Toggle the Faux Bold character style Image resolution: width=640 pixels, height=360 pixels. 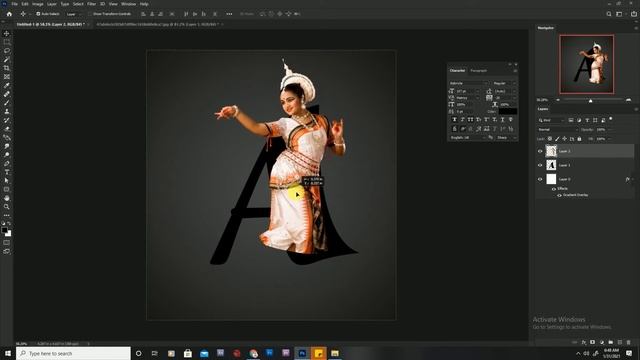pos(454,120)
